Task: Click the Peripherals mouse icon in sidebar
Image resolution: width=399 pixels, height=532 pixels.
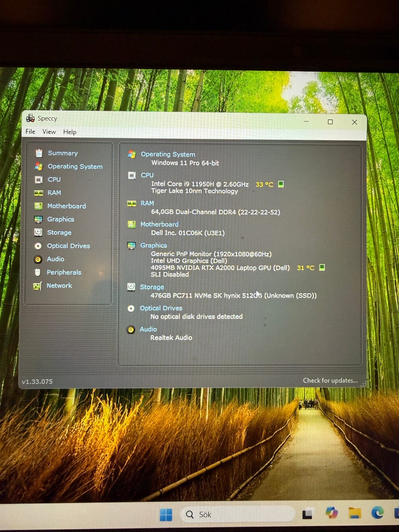Action: 37,272
